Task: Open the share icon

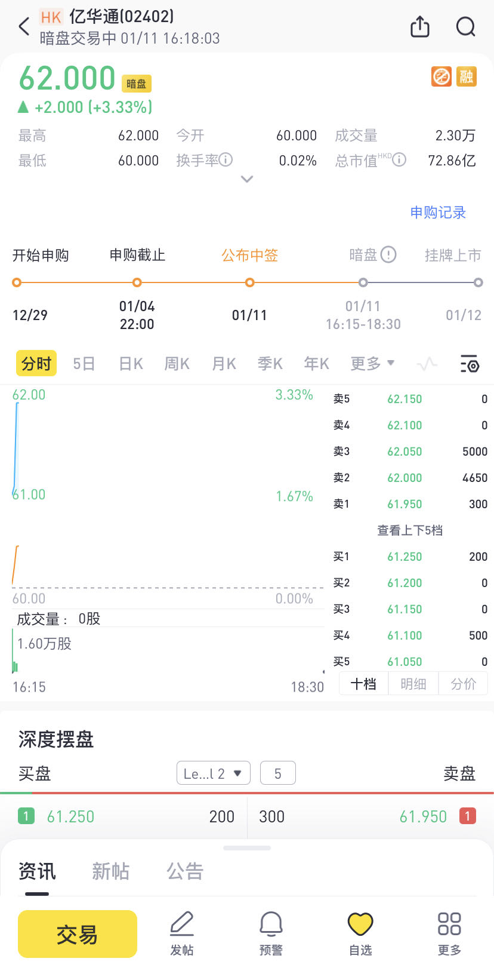Action: (420, 27)
